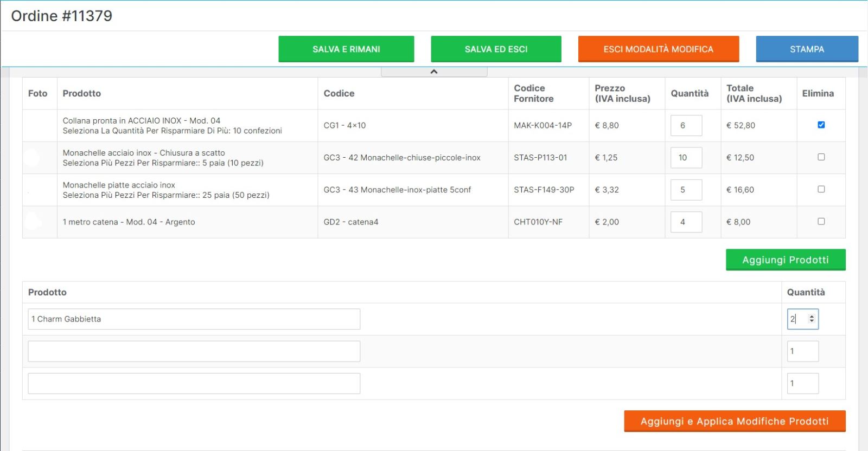Click the Elimina column header
The height and width of the screenshot is (451, 868).
[x=818, y=93]
